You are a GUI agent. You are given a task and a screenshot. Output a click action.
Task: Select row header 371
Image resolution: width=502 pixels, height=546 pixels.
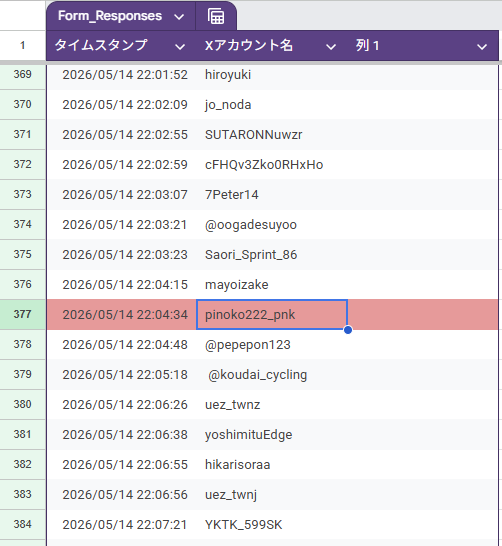coord(23,134)
